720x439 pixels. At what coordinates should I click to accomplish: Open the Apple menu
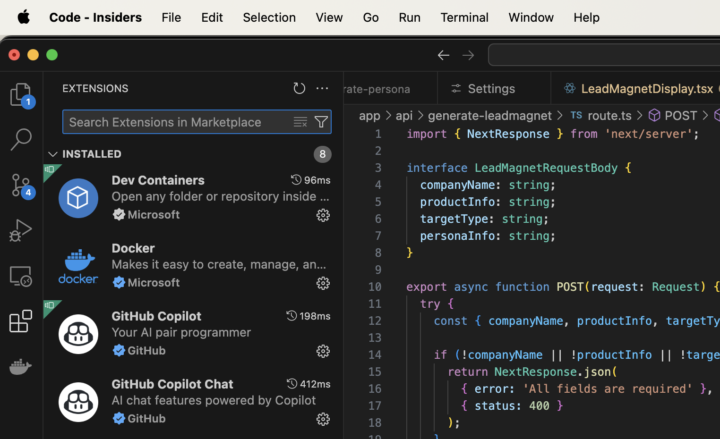[23, 17]
